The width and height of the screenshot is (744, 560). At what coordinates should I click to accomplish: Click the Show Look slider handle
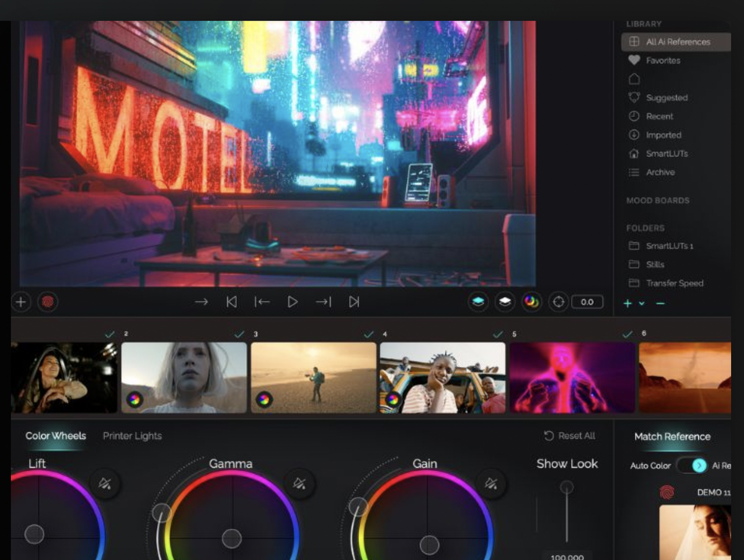567,488
